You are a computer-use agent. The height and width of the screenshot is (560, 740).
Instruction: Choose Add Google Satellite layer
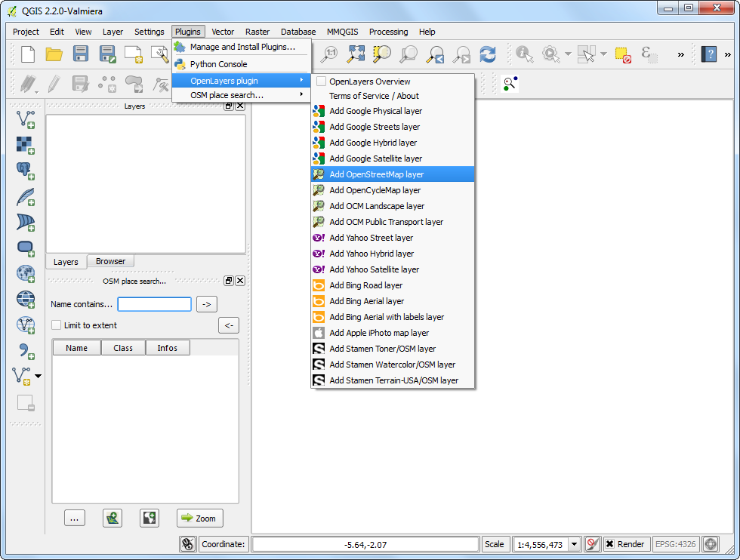pyautogui.click(x=393, y=158)
